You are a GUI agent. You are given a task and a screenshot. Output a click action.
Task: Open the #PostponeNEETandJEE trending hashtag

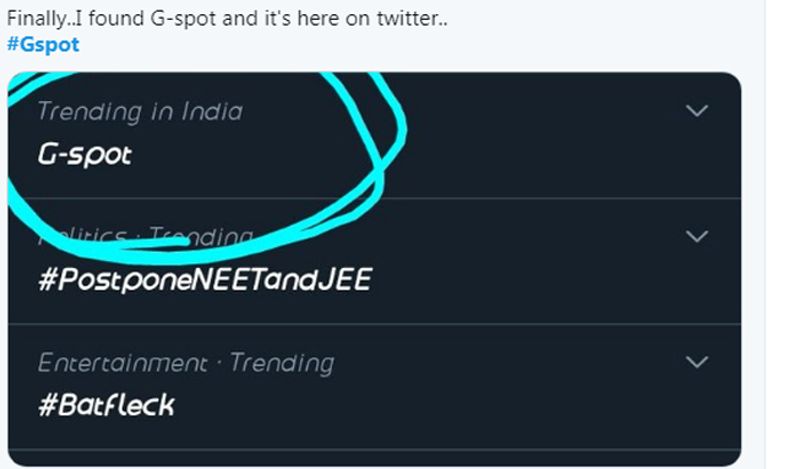(x=205, y=280)
